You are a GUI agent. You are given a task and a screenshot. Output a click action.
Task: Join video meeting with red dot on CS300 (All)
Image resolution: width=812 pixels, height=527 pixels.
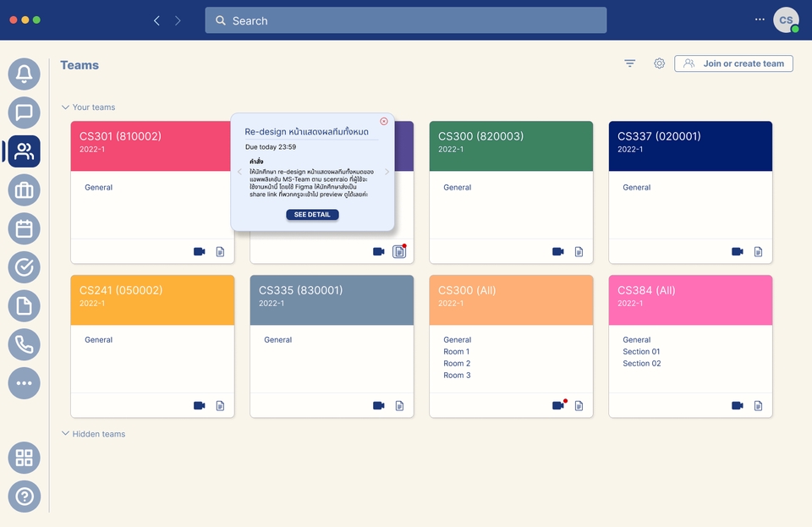pos(558,405)
